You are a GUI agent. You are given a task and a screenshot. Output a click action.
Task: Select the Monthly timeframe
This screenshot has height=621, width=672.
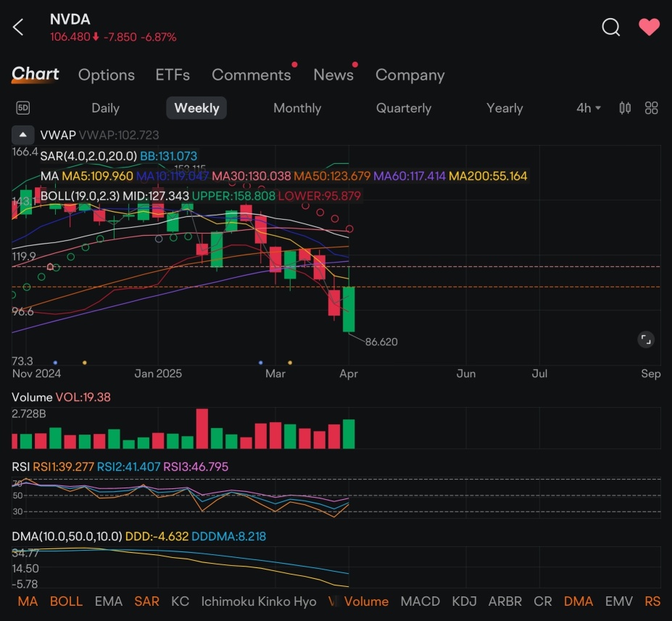pyautogui.click(x=297, y=108)
